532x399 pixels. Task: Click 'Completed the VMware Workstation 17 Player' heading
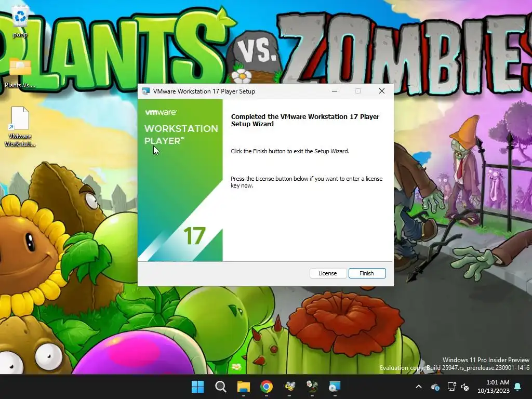pos(305,120)
